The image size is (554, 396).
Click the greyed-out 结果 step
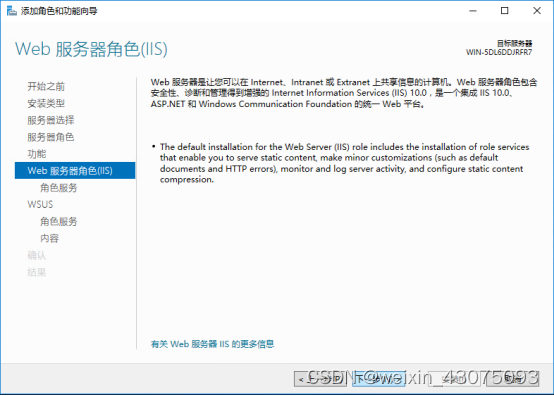(36, 272)
